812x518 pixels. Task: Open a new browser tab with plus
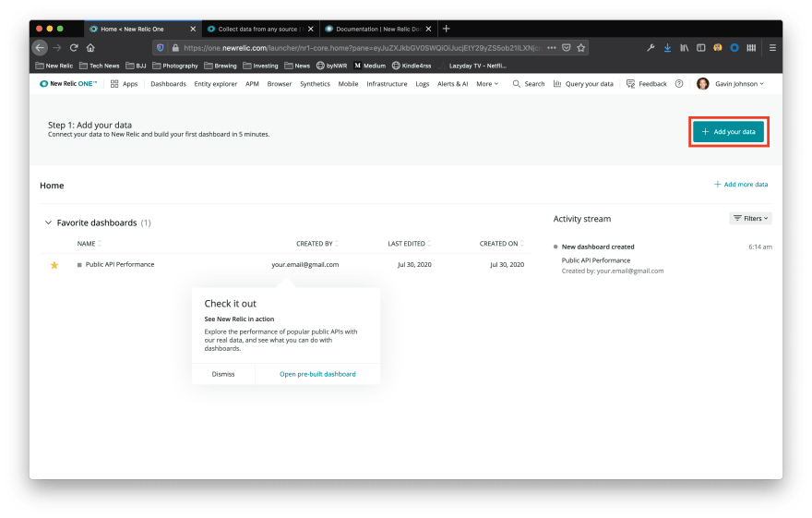tap(447, 29)
